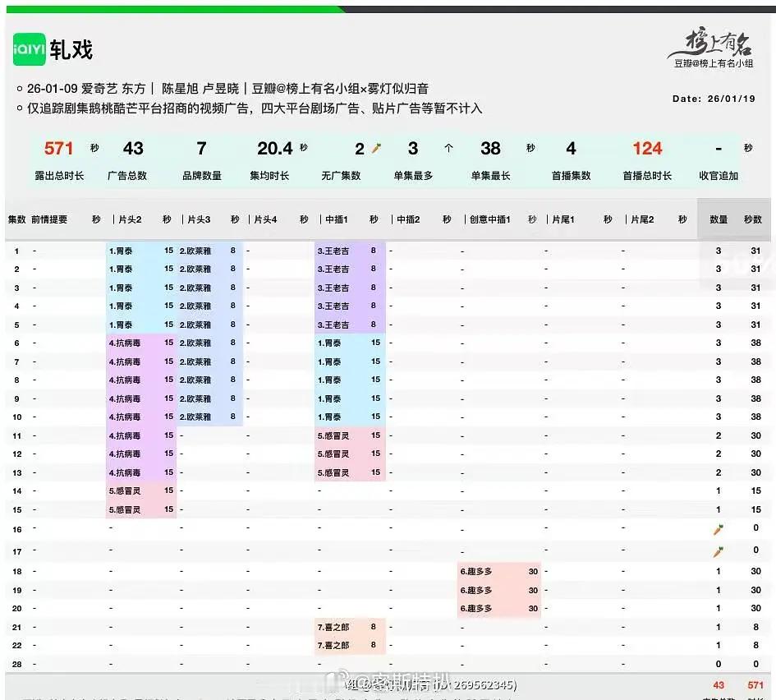Click the 集均时长 label
Viewport: 776px width, 700px height.
269,176
